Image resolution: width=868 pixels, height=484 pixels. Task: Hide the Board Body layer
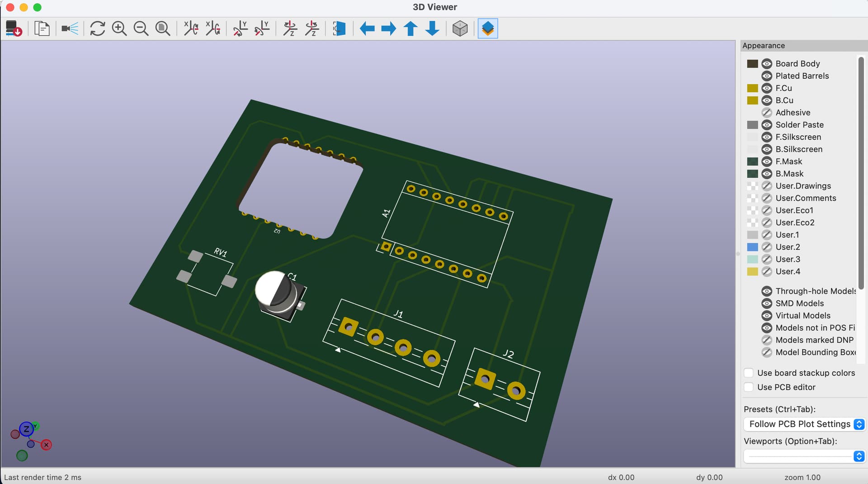(767, 64)
